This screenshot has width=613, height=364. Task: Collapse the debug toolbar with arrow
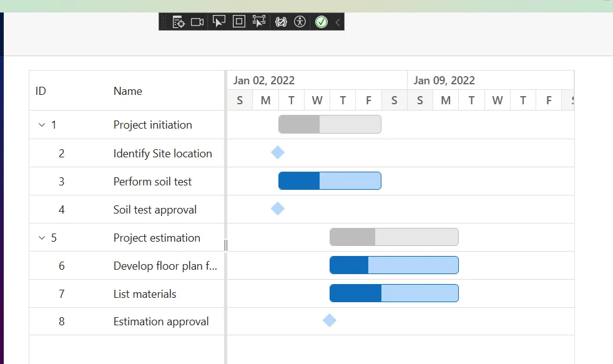coord(337,22)
